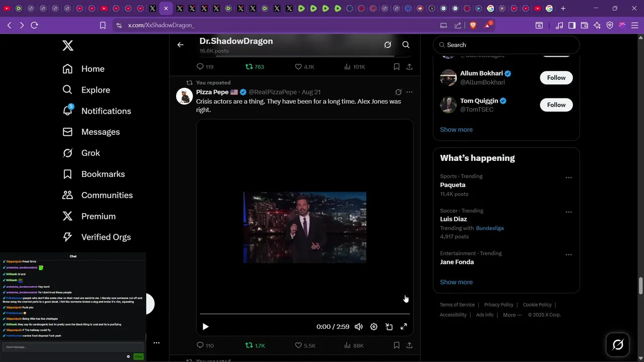Open a new browser tab
Image resolution: width=644 pixels, height=362 pixels.
[x=563, y=9]
